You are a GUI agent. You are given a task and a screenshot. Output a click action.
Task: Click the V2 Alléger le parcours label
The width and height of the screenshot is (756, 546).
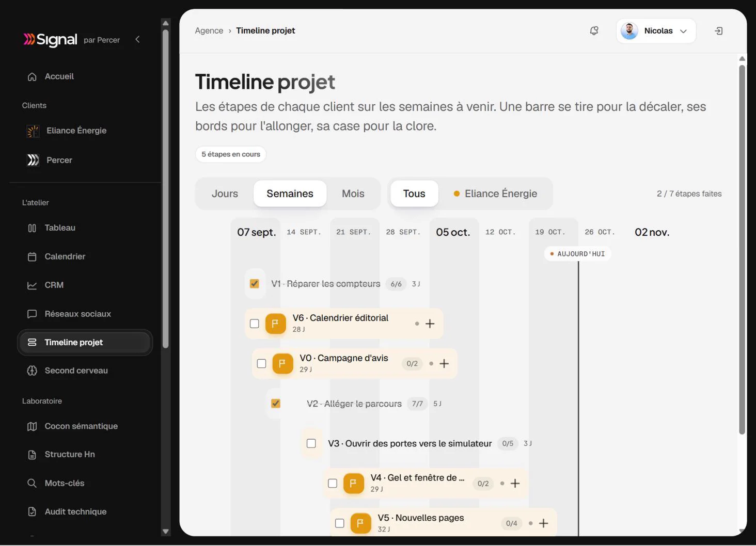click(354, 404)
